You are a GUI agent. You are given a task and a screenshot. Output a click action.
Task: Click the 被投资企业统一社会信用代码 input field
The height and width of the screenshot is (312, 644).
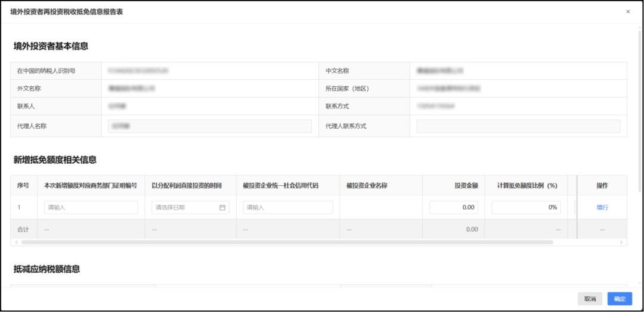pos(287,207)
